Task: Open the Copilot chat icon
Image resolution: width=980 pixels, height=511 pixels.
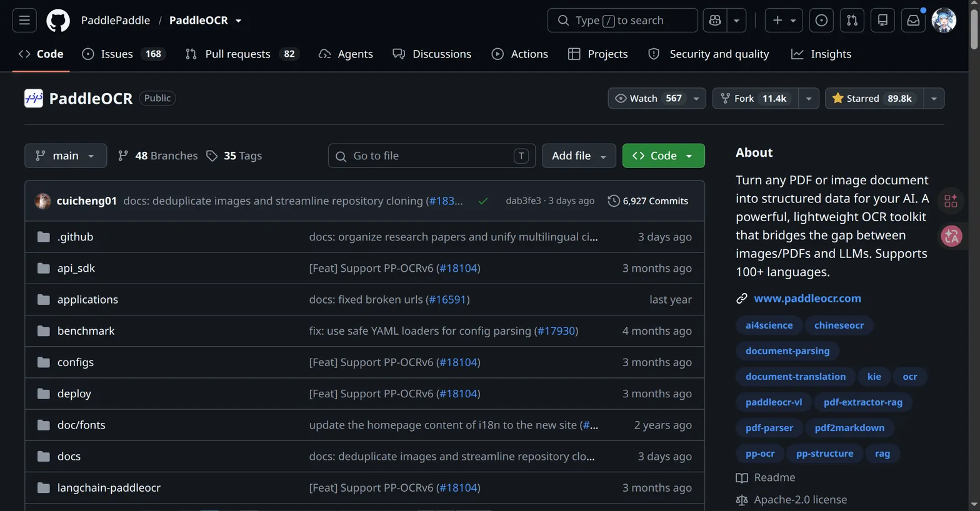Action: coord(715,21)
